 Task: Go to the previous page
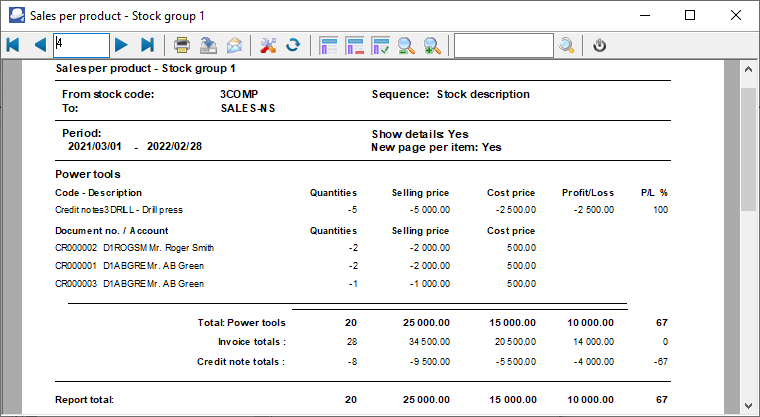click(x=40, y=45)
